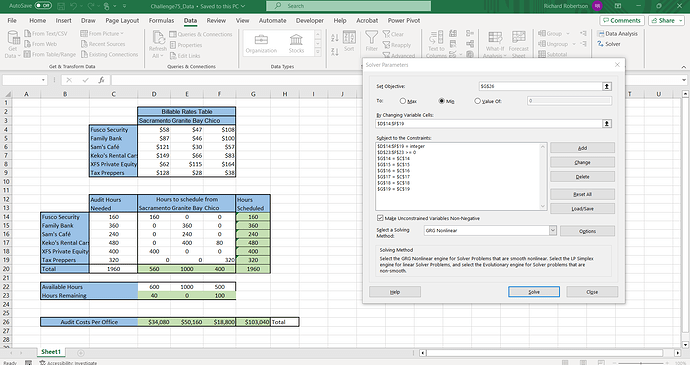Open the Power Pivot tab
The image size is (690, 365).
(404, 21)
